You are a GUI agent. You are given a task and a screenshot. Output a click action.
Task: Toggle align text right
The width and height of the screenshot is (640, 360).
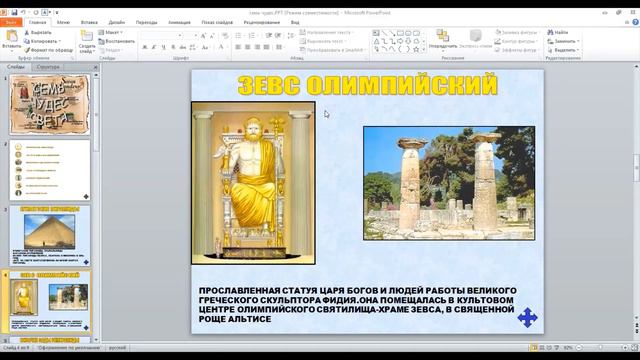click(257, 47)
